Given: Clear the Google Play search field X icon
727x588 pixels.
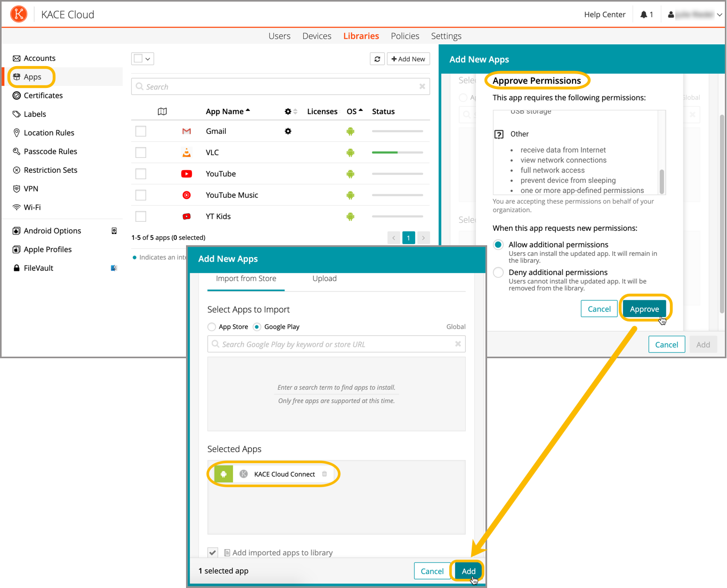Looking at the screenshot, I should pos(458,344).
